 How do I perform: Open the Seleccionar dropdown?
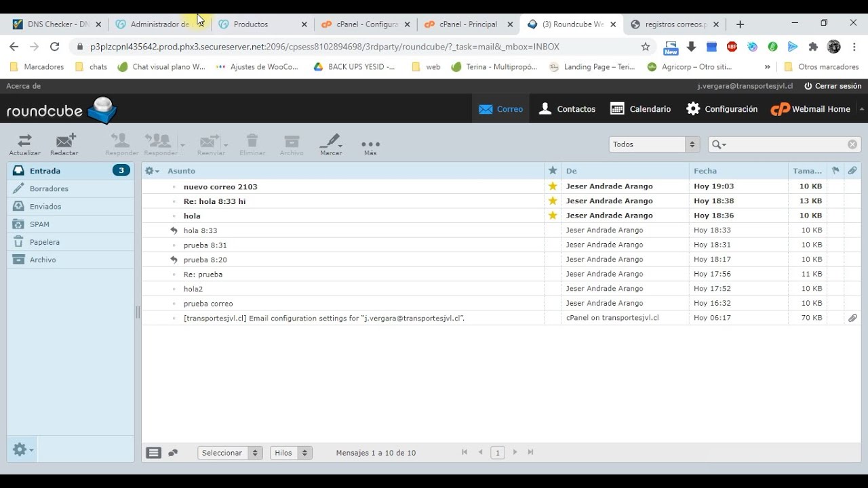pyautogui.click(x=230, y=453)
